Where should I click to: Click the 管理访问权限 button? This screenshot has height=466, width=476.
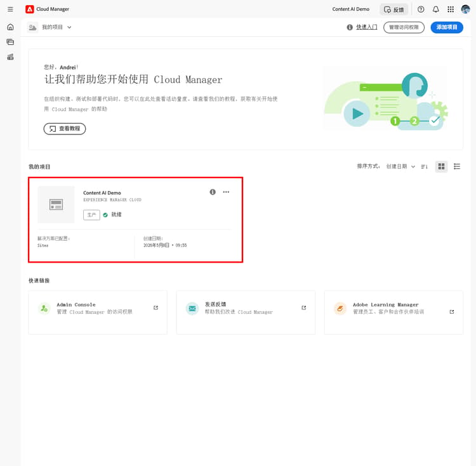pos(404,27)
